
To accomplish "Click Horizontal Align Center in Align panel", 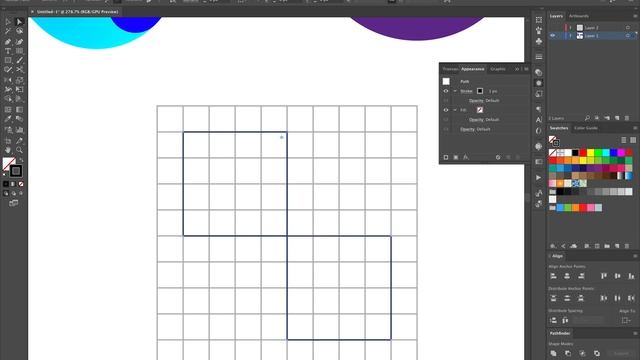I will point(567,276).
